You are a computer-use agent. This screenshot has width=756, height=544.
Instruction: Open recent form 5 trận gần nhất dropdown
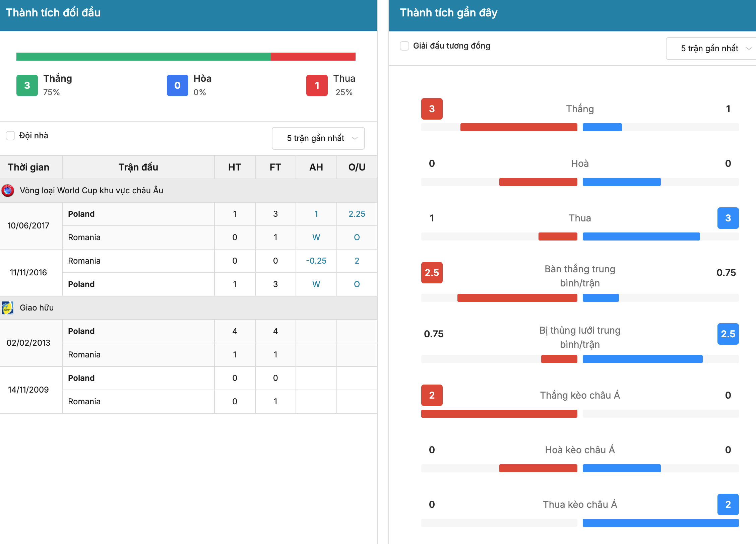click(711, 49)
